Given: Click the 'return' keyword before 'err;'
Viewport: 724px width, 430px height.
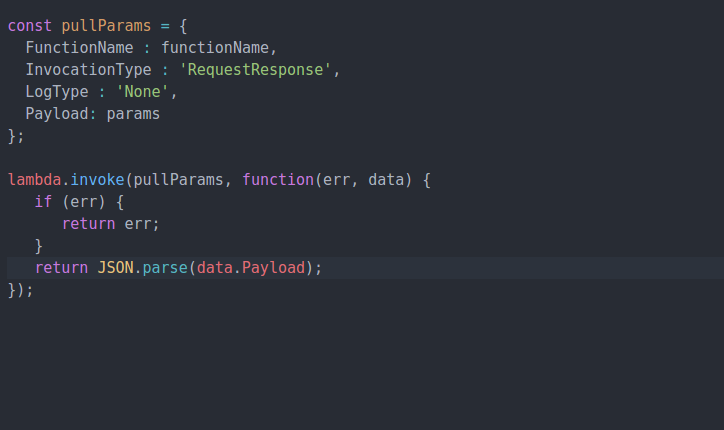Looking at the screenshot, I should pyautogui.click(x=88, y=224).
